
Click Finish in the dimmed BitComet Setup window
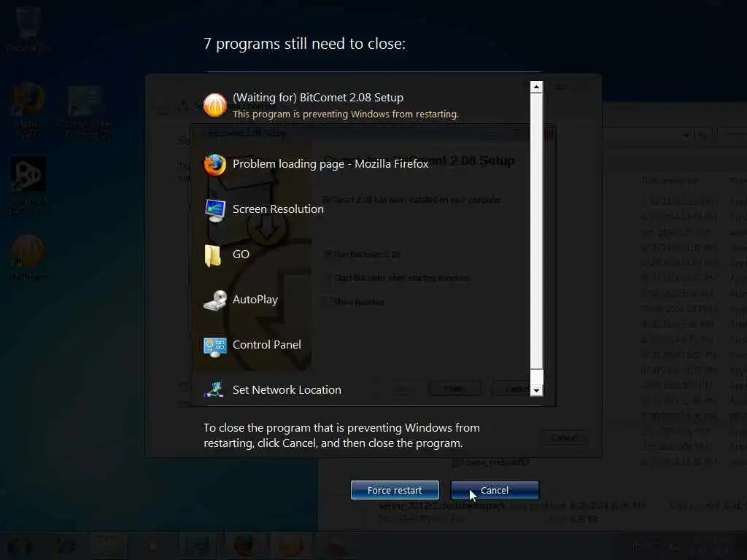pyautogui.click(x=454, y=389)
